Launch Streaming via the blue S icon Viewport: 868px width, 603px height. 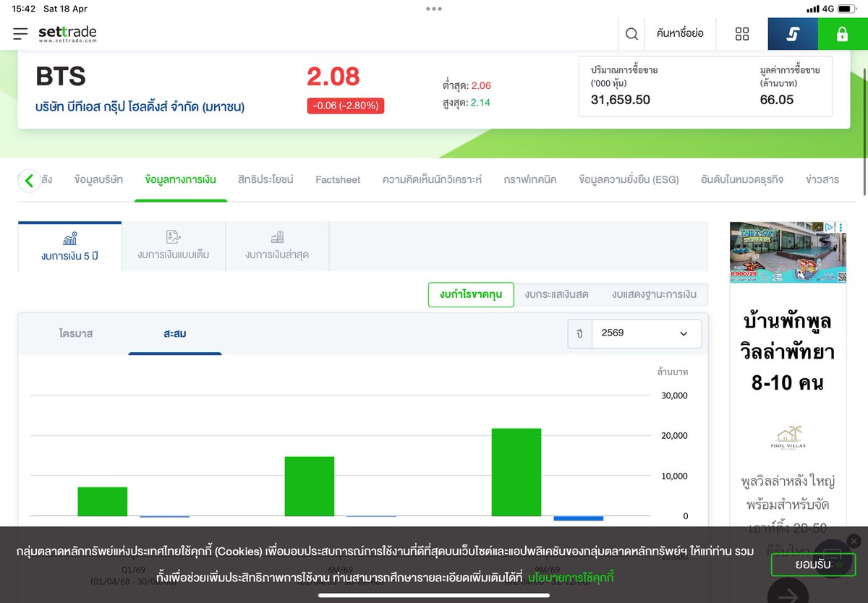click(x=792, y=33)
